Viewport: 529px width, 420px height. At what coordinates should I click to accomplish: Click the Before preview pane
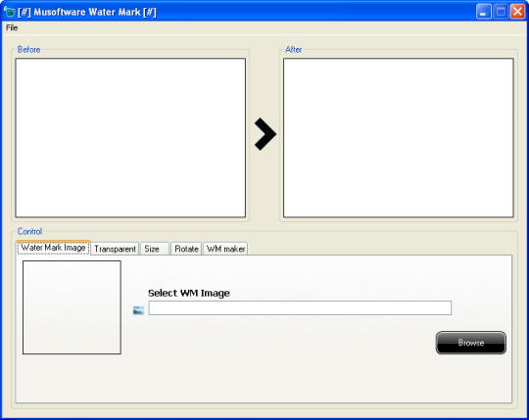point(130,138)
